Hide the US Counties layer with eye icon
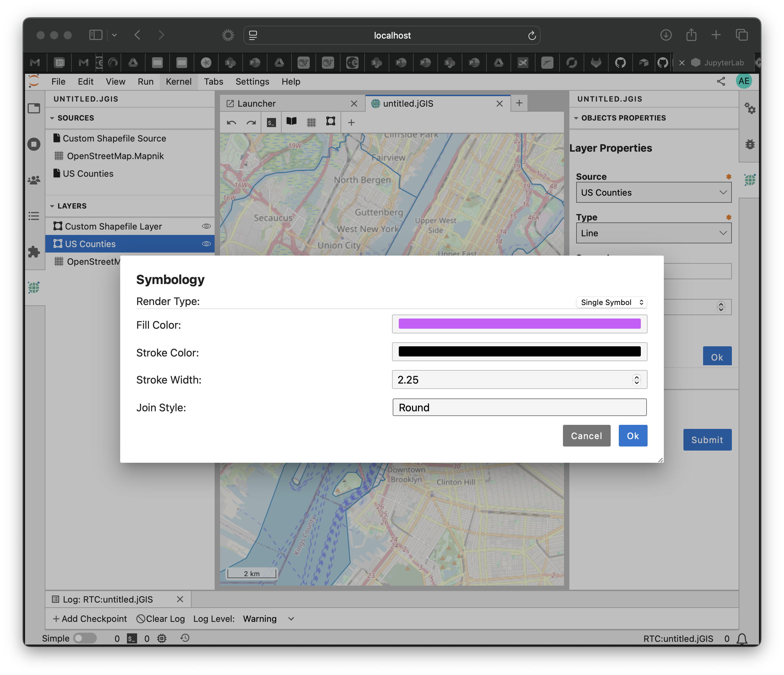784x675 pixels. [206, 244]
